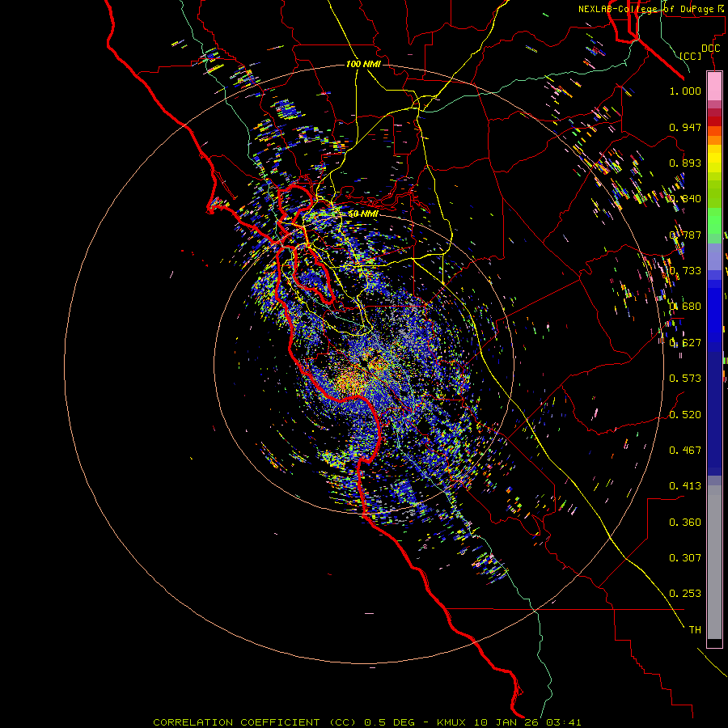The width and height of the screenshot is (728, 728).
Task: Pick the bright green color bar segment
Action: [714, 221]
